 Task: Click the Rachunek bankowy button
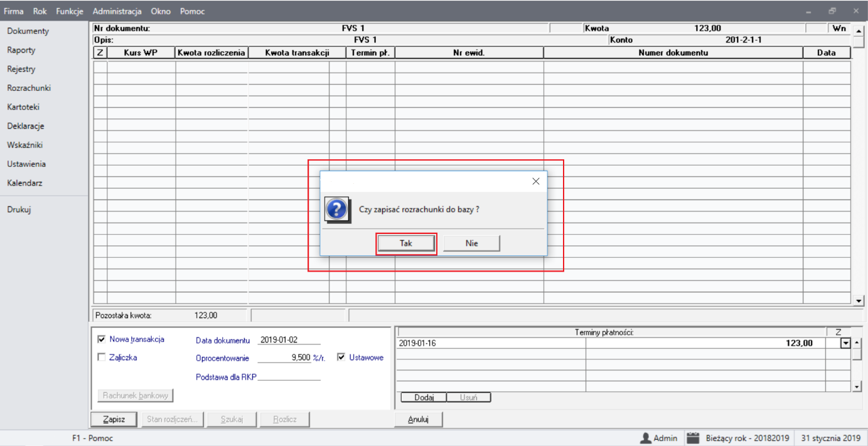pyautogui.click(x=135, y=396)
